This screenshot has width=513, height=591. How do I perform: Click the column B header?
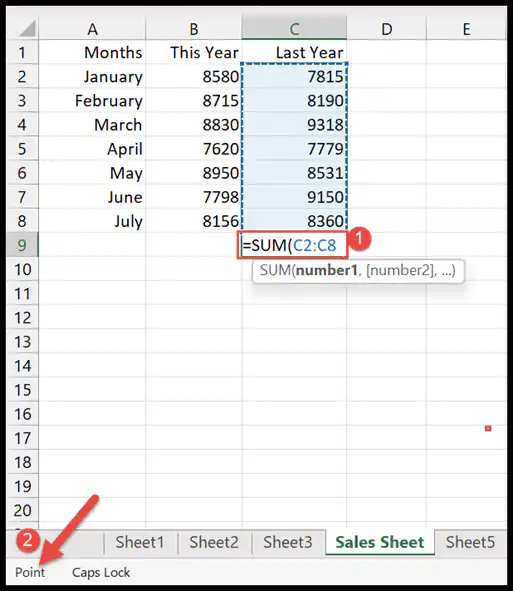193,28
